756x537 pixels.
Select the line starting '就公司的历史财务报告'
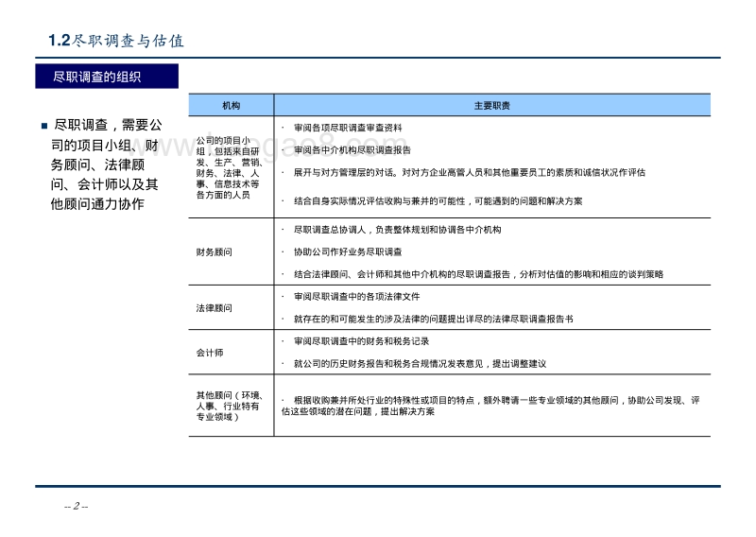click(x=420, y=363)
